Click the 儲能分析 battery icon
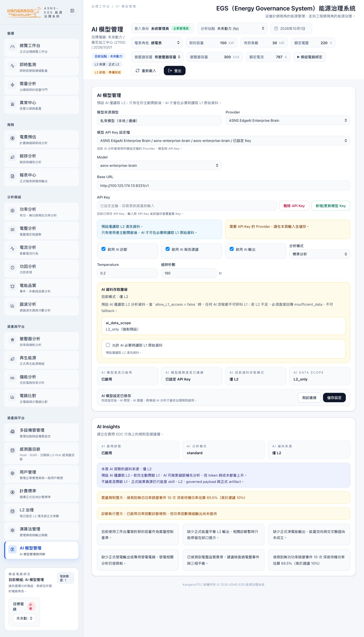Viewport: 364px width, 637px height. click(12, 378)
